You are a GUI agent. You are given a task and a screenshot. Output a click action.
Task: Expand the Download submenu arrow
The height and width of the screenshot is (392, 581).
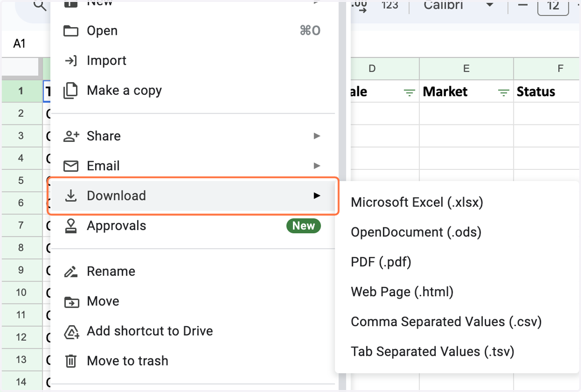[317, 196]
